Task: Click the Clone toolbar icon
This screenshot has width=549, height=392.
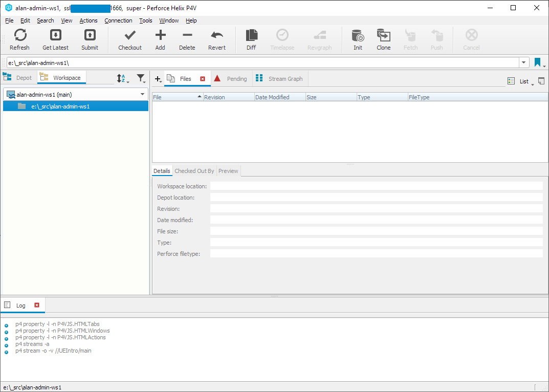Action: pyautogui.click(x=384, y=35)
